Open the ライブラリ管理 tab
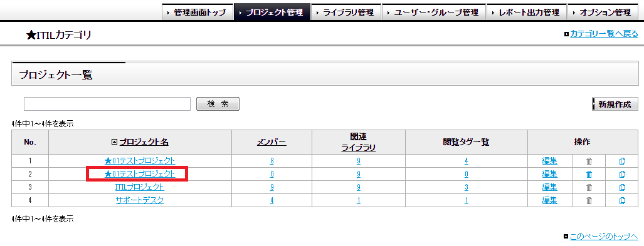The width and height of the screenshot is (644, 246). [x=346, y=13]
